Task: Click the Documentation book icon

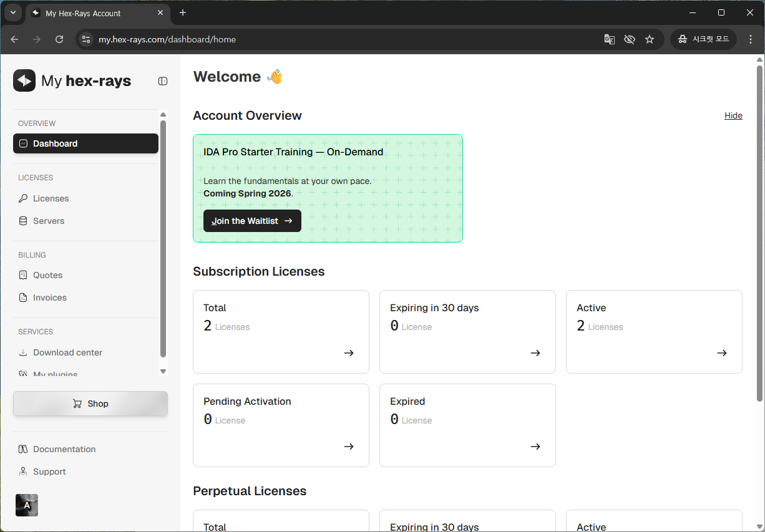Action: (23, 449)
